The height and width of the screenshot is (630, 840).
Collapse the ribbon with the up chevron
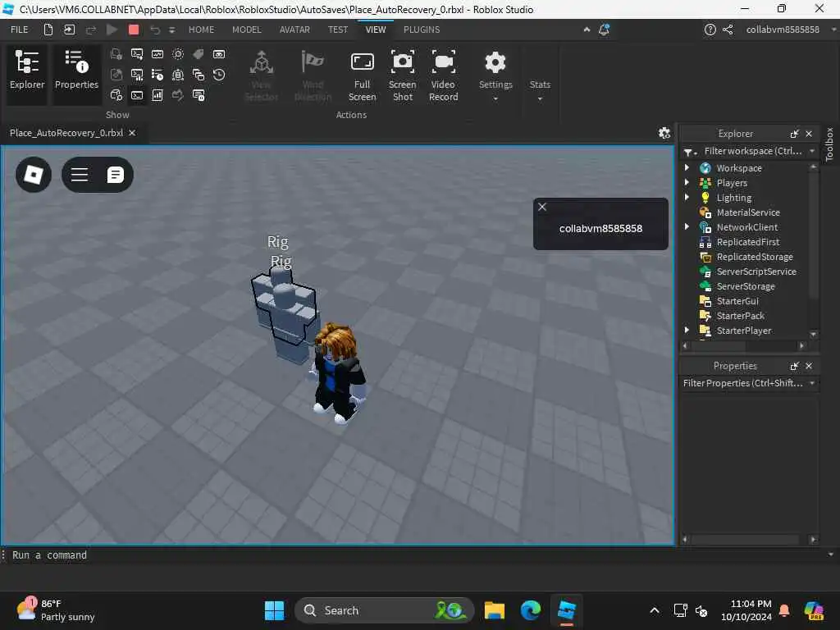point(587,30)
